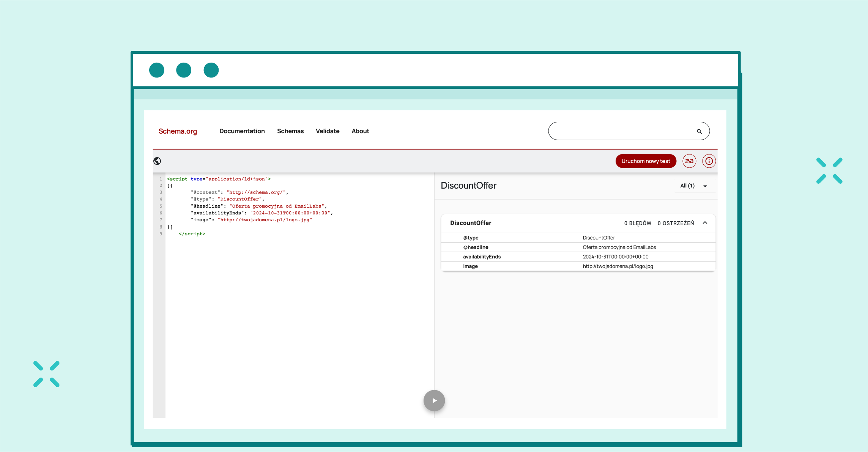Click the Uruchom nowy test button
Viewport: 868px width, 452px height.
646,161
